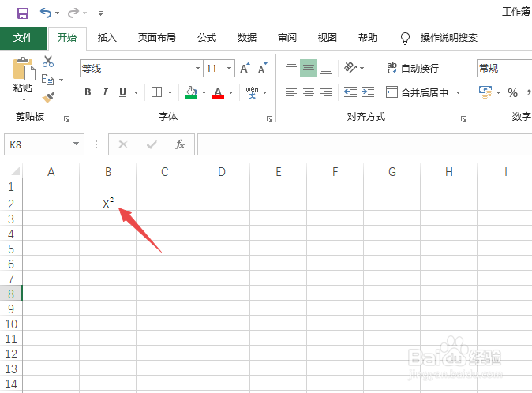
Task: Click the Redo arrow icon
Action: pos(73,13)
